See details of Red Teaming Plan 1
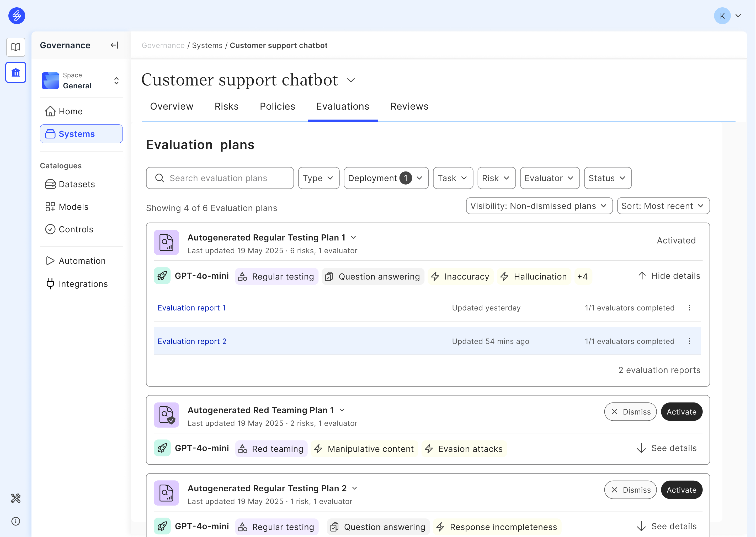Image resolution: width=756 pixels, height=537 pixels. (x=667, y=448)
